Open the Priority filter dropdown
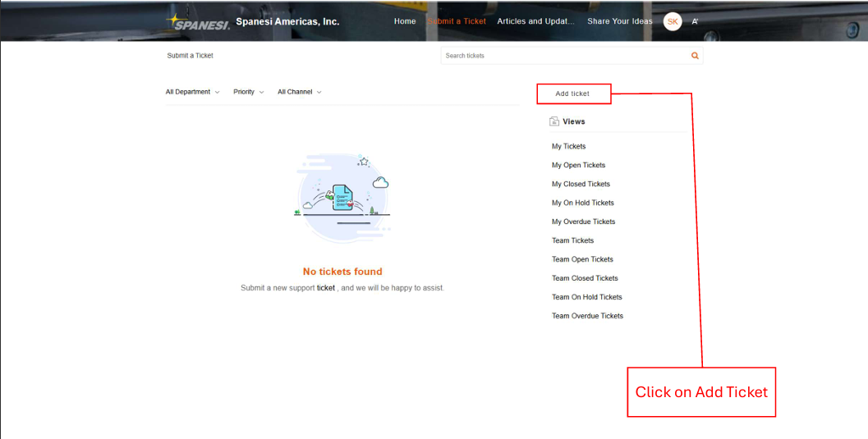Viewport: 868px width, 439px height. (x=248, y=92)
